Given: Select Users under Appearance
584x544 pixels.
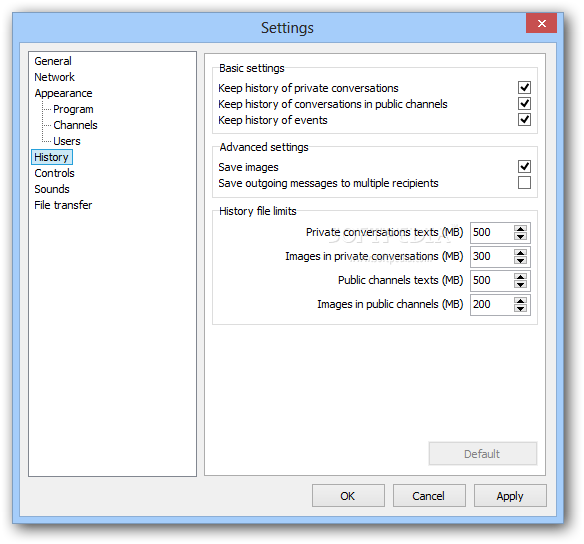Looking at the screenshot, I should (67, 141).
